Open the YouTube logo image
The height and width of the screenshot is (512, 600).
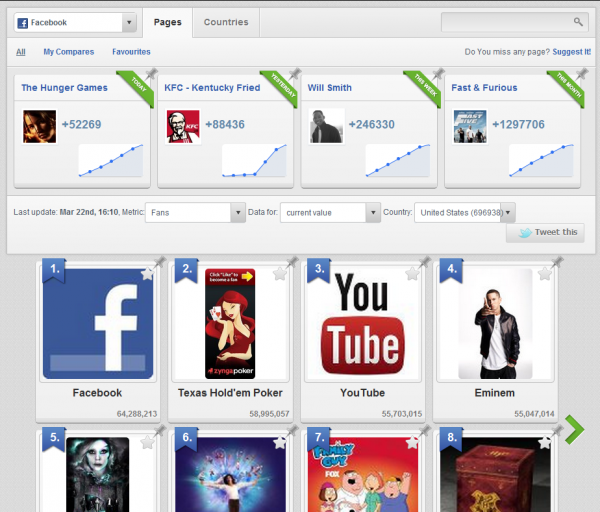pyautogui.click(x=362, y=324)
